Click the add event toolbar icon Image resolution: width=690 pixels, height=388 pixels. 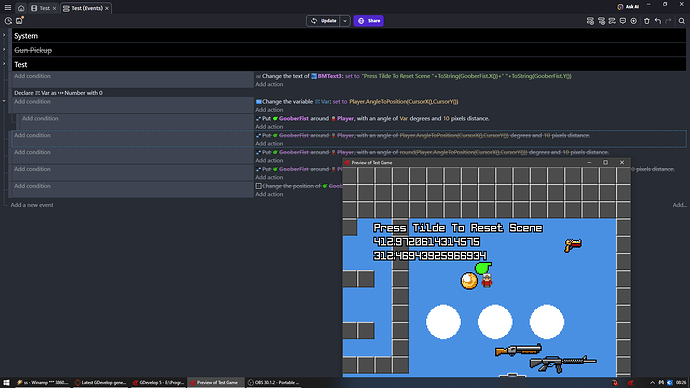pyautogui.click(x=590, y=21)
